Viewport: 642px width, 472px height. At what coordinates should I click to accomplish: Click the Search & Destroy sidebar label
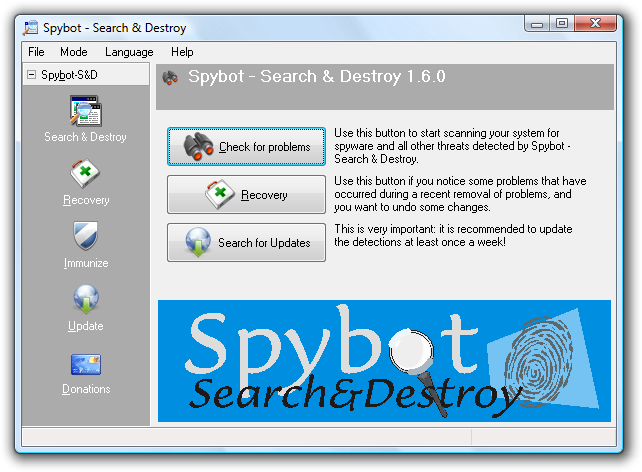tap(85, 137)
